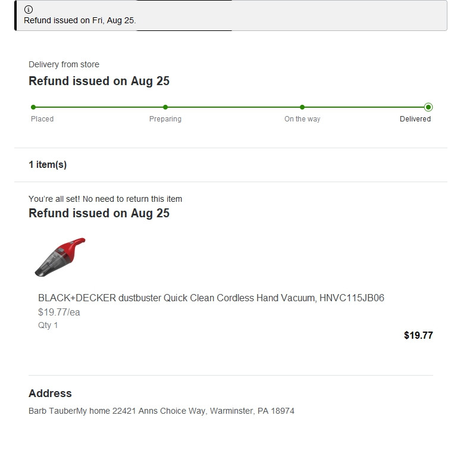476x456 pixels.
Task: Click the Address section heading
Action: click(50, 393)
